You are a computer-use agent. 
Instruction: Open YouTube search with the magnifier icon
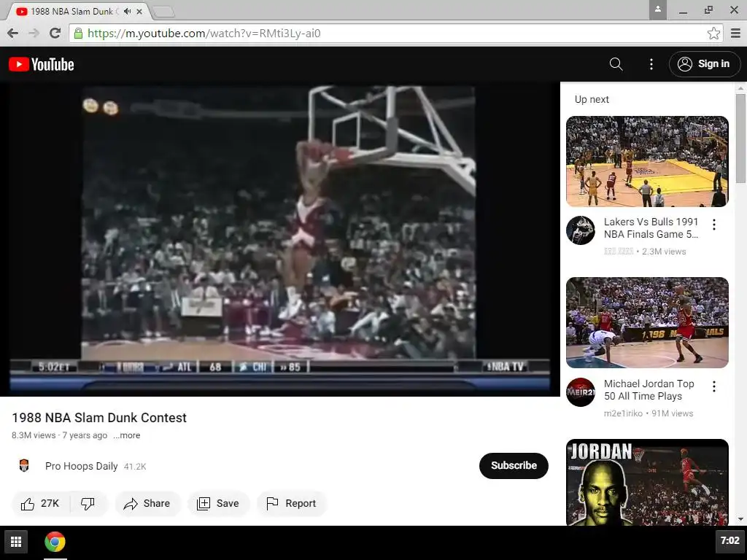tap(616, 64)
